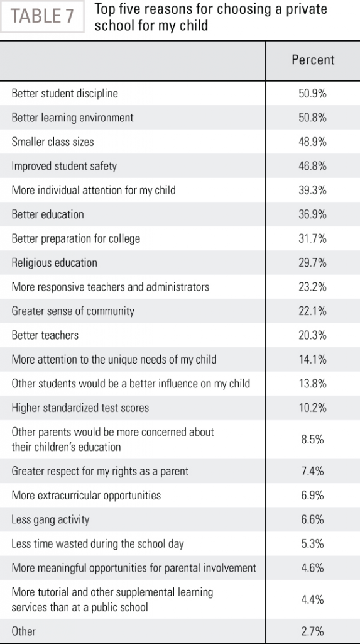Select Higher standardized test scores row
Screen dimensions: 360x644
180,408
